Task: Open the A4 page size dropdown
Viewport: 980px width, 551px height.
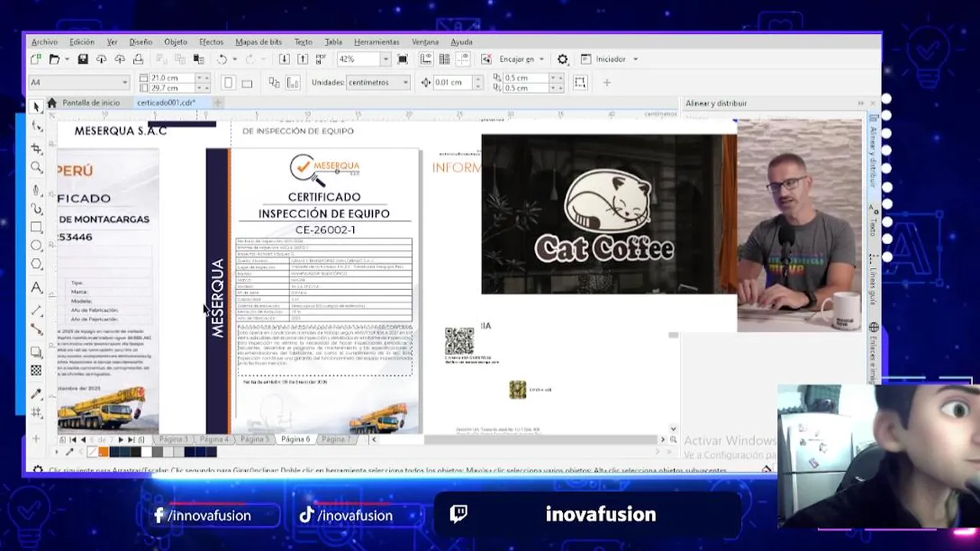Action: pos(125,83)
